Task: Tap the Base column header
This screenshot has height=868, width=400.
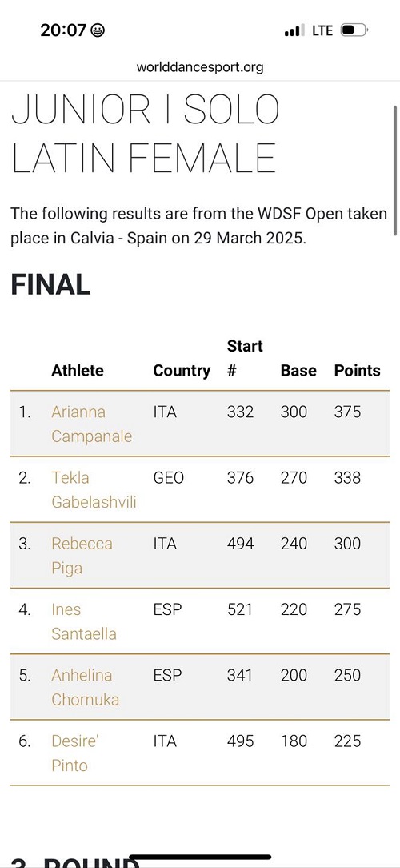Action: (298, 370)
